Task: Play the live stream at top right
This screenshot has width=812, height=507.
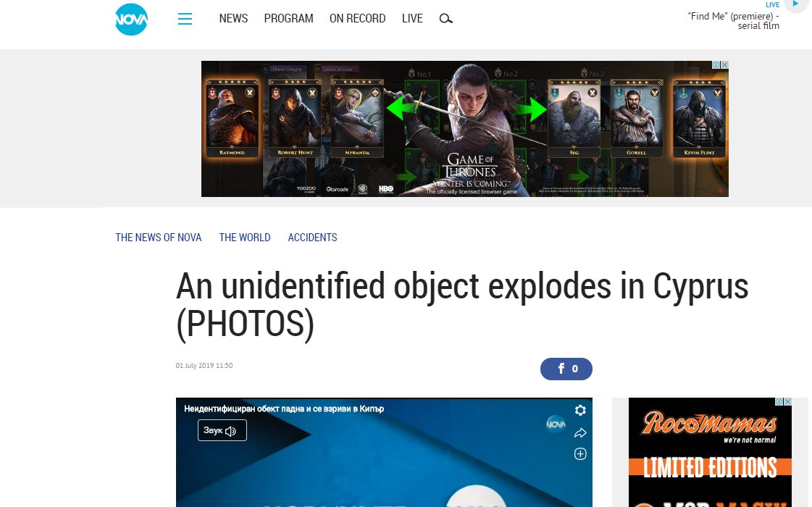Action: tap(796, 4)
